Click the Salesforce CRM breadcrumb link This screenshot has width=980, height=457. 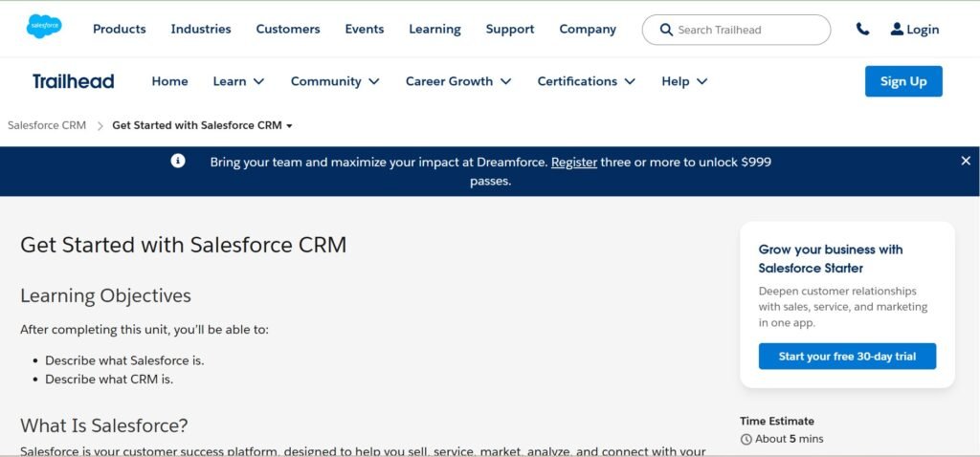[x=47, y=125]
